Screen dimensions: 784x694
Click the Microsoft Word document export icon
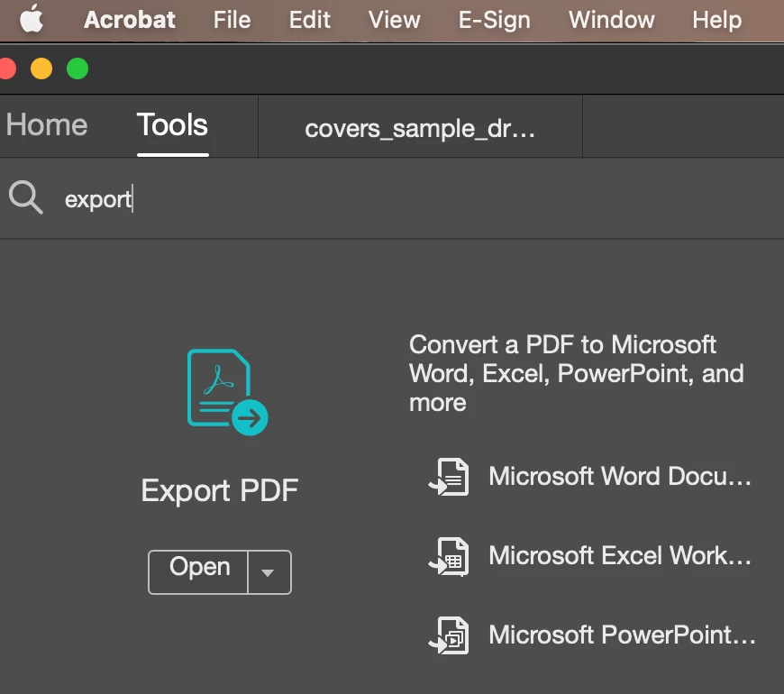pyautogui.click(x=449, y=477)
